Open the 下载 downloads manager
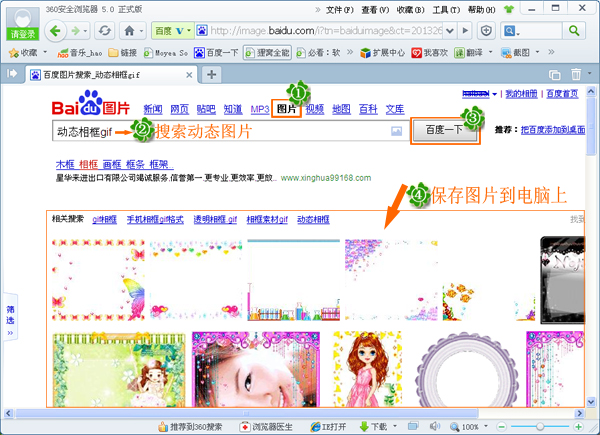The width and height of the screenshot is (600, 435). pos(373,427)
